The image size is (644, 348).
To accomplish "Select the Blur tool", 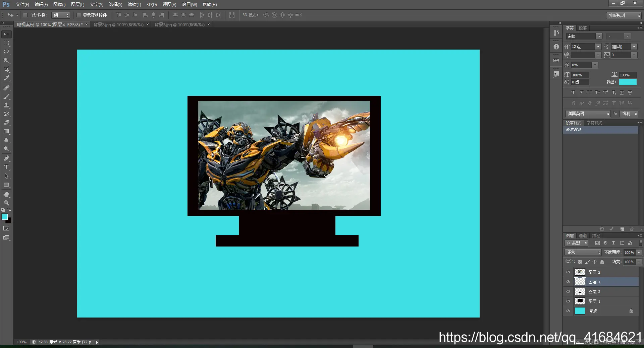I will [x=6, y=140].
